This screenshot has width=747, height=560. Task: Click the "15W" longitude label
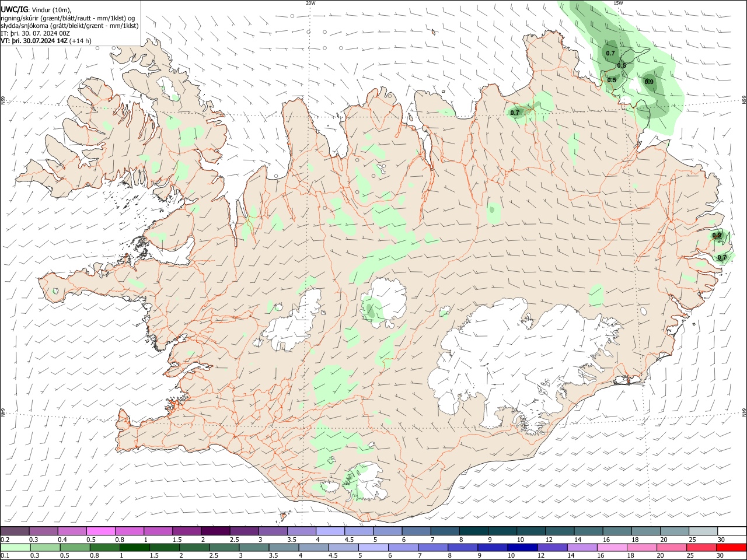(618, 3)
